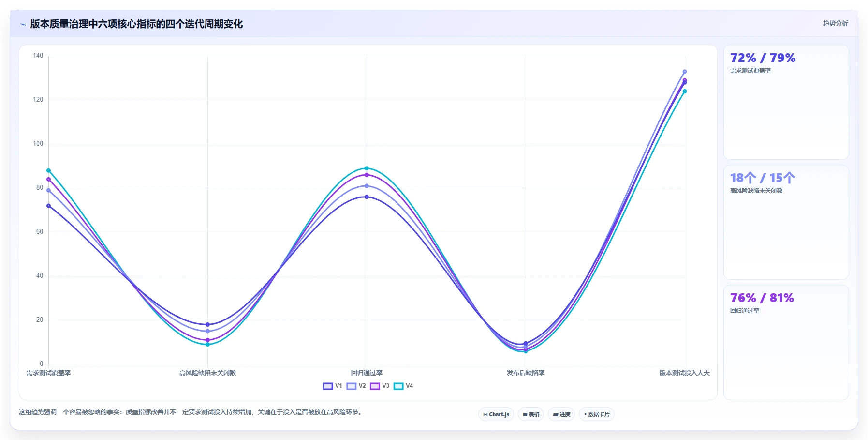Click the V3 point at 回归通过率 (value 86)
This screenshot has height=440, width=868.
(x=367, y=175)
